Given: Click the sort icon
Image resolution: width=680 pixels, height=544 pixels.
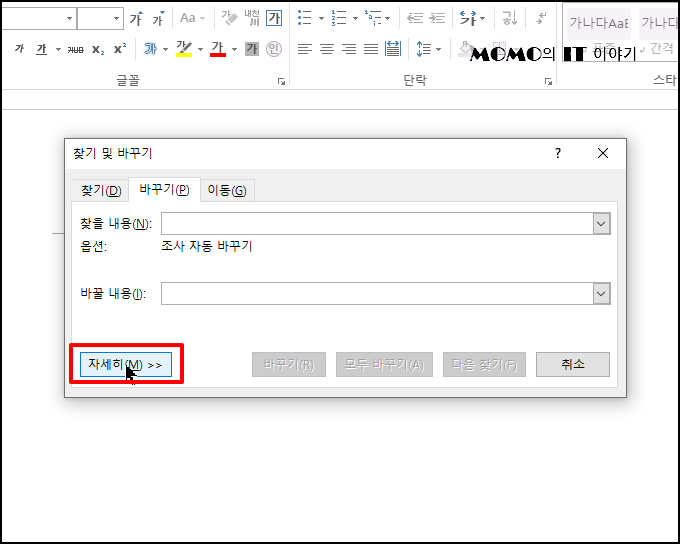Looking at the screenshot, I should (x=510, y=18).
